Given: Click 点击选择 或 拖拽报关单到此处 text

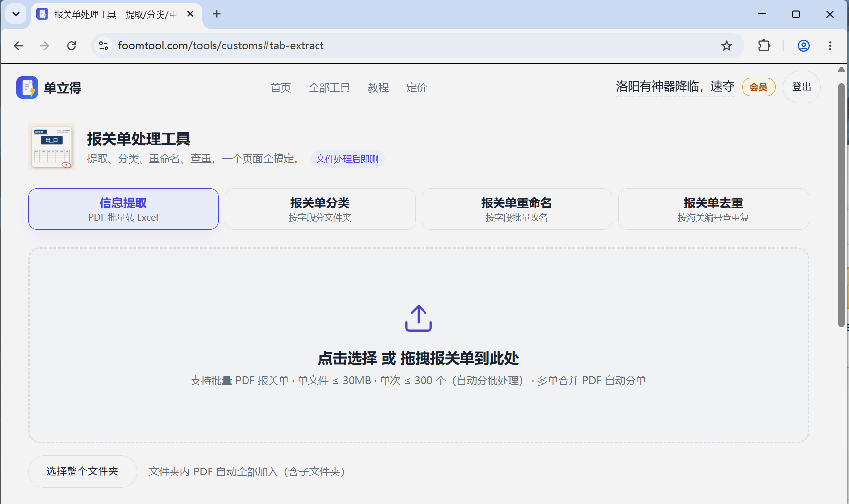Looking at the screenshot, I should (x=419, y=358).
